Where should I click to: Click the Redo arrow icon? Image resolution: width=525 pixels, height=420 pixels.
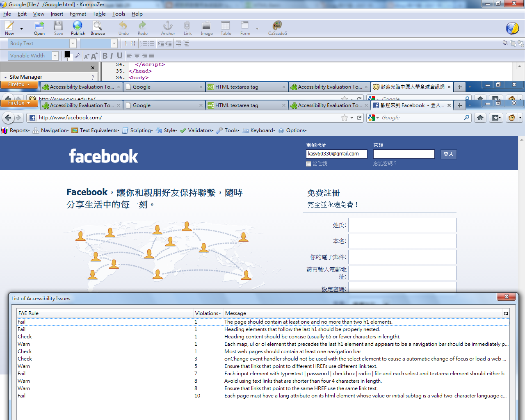[142, 26]
